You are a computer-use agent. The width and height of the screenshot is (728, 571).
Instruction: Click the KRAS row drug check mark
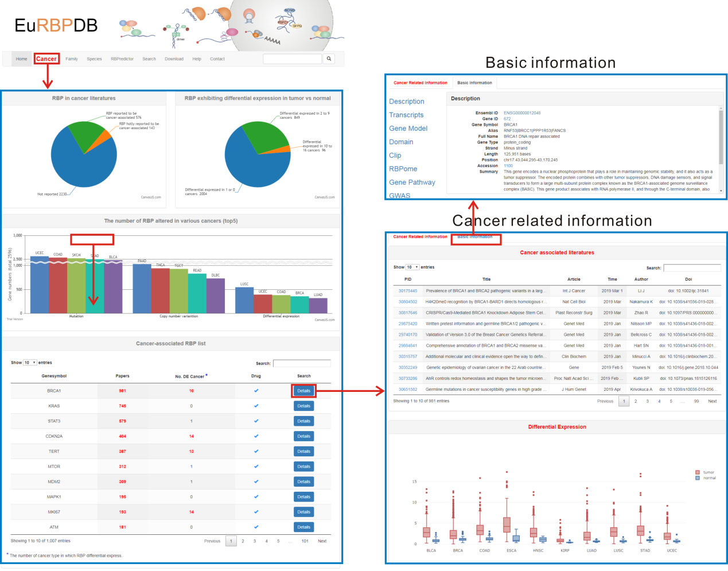coord(256,406)
